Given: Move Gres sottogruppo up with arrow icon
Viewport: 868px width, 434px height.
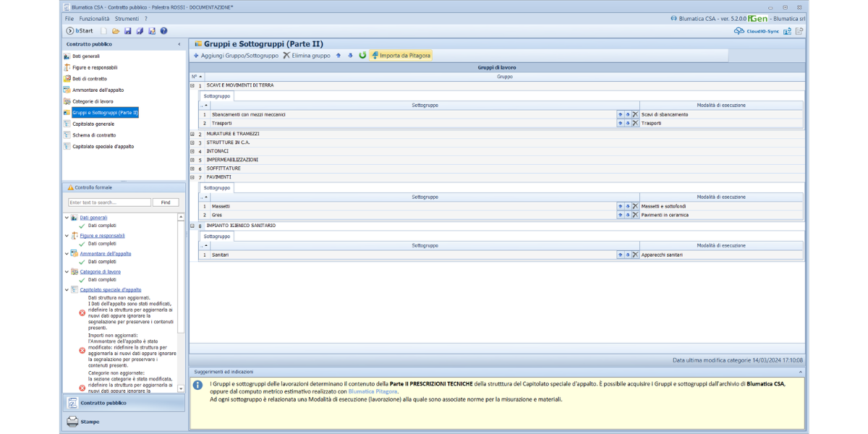Looking at the screenshot, I should [x=620, y=216].
